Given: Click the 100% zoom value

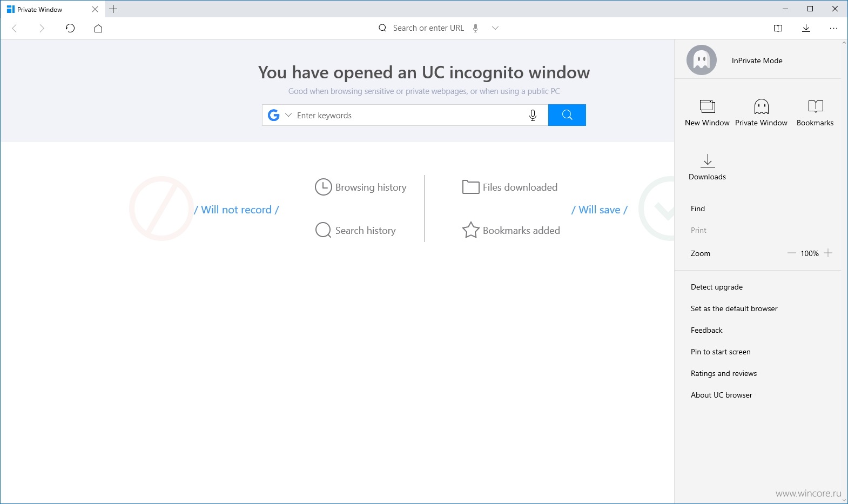Looking at the screenshot, I should [x=810, y=253].
